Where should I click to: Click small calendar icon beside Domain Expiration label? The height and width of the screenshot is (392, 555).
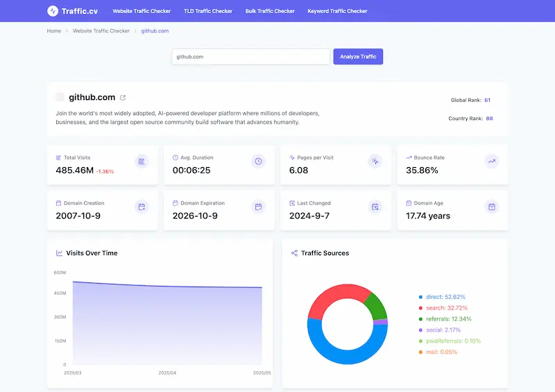coord(176,203)
